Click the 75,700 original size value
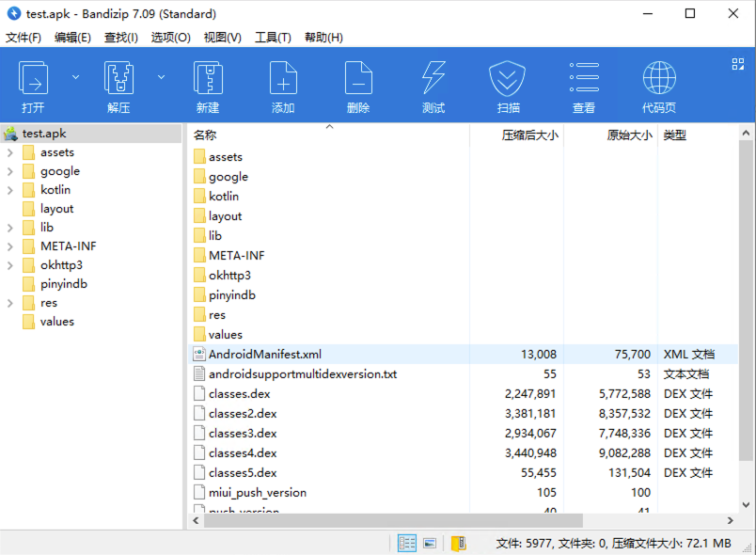 coord(633,355)
